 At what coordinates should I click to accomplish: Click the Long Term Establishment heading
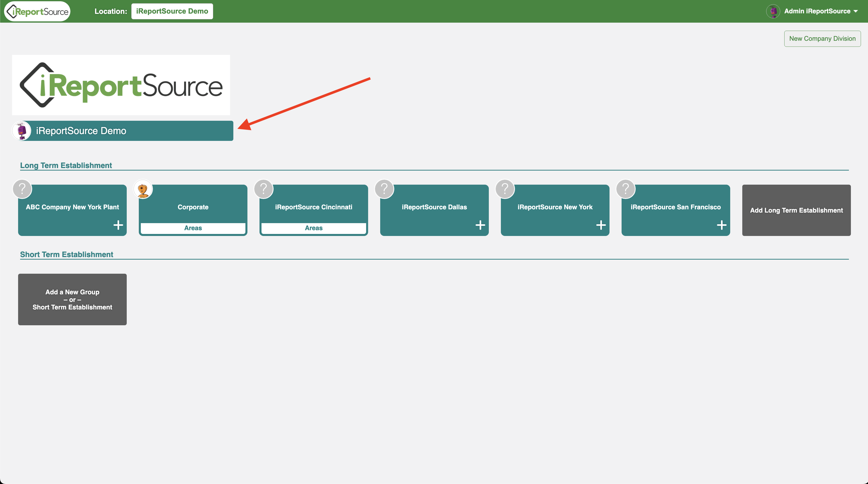(66, 166)
